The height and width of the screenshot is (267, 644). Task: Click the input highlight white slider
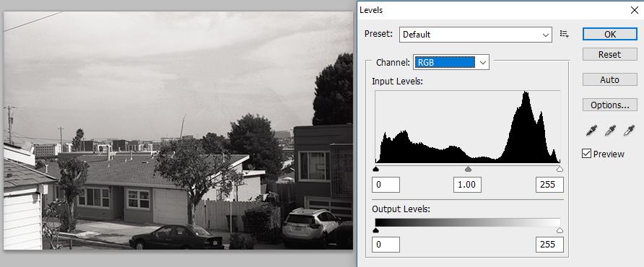(560, 169)
